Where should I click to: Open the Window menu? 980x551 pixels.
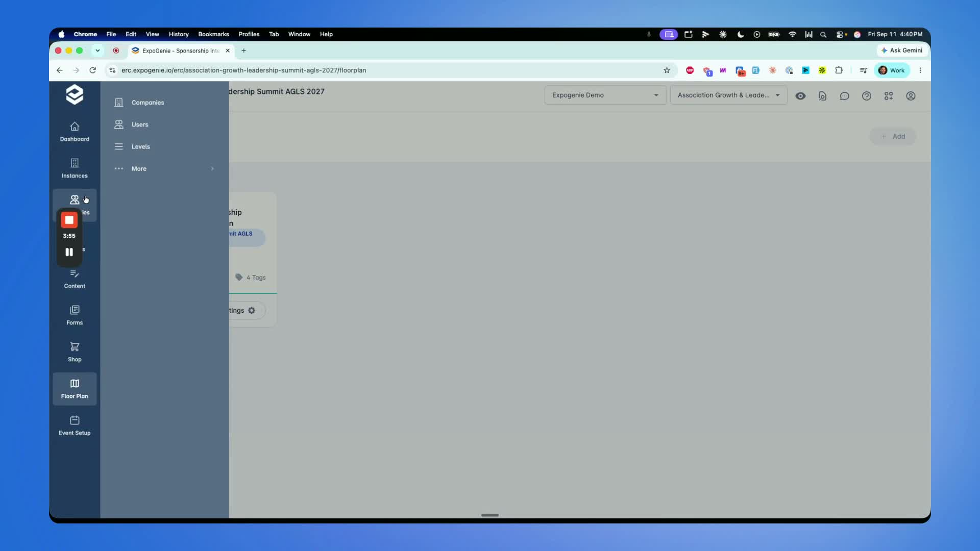pos(299,34)
